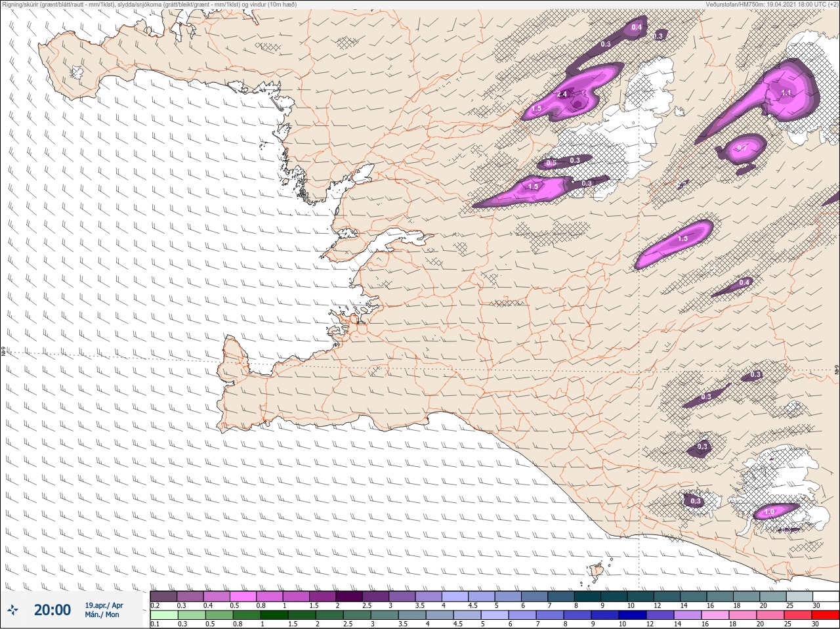Screen dimensions: 840x629
Task: Click the weekday text Mán./ Mon
Action: pyautogui.click(x=102, y=615)
